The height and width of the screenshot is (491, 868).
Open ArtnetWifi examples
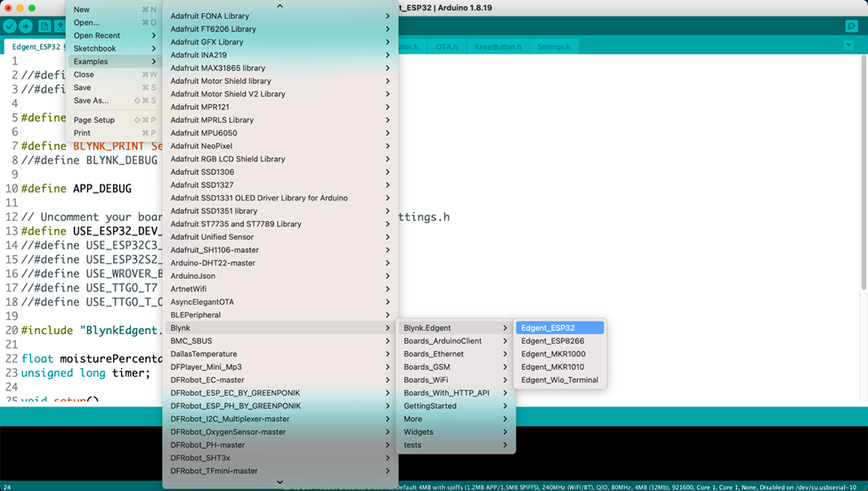pos(280,290)
